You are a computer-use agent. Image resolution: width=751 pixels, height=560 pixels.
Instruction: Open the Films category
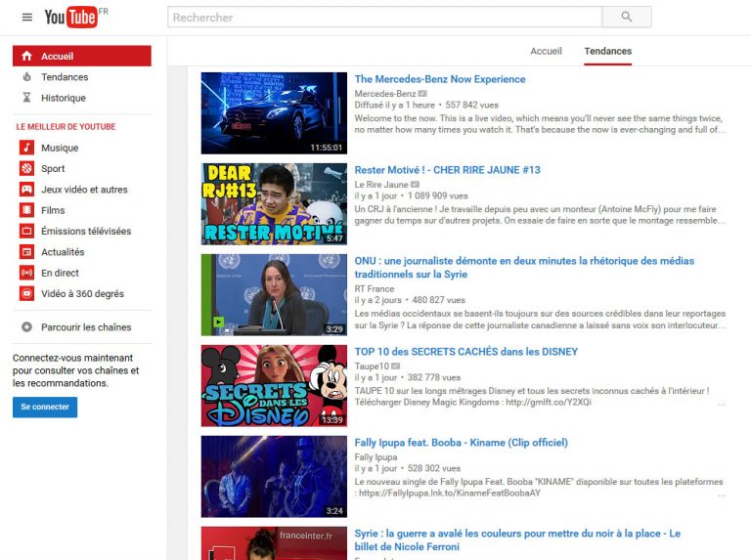pyautogui.click(x=53, y=210)
